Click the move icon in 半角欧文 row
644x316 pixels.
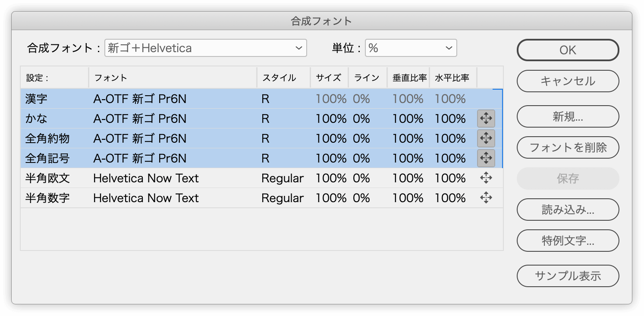(x=486, y=178)
